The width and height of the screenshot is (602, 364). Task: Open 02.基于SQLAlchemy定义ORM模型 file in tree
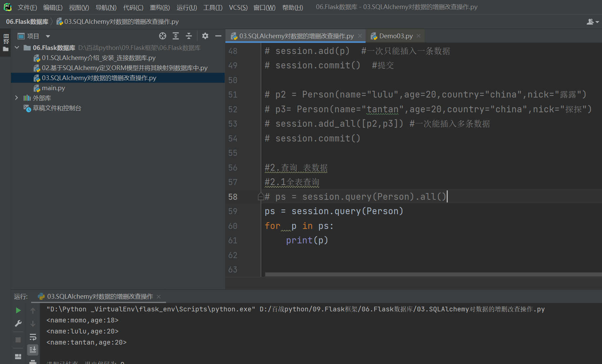click(124, 68)
